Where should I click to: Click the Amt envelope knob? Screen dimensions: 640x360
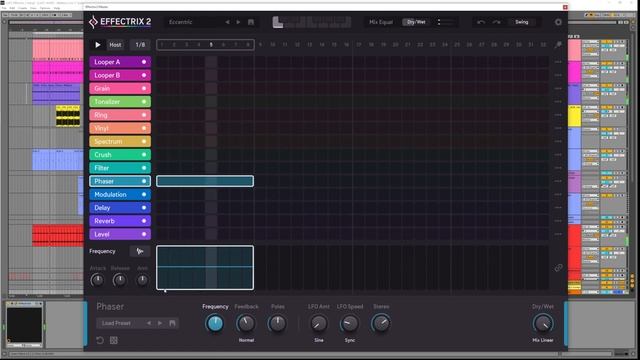pyautogui.click(x=142, y=280)
